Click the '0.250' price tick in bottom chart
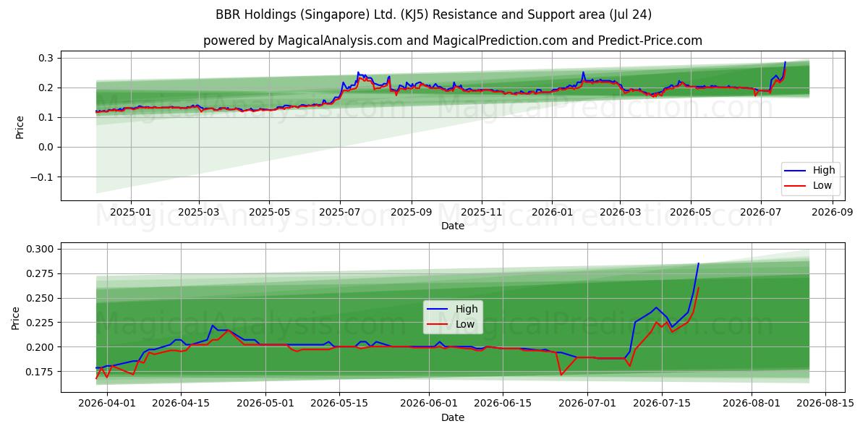This screenshot has width=868, height=434. coord(40,298)
